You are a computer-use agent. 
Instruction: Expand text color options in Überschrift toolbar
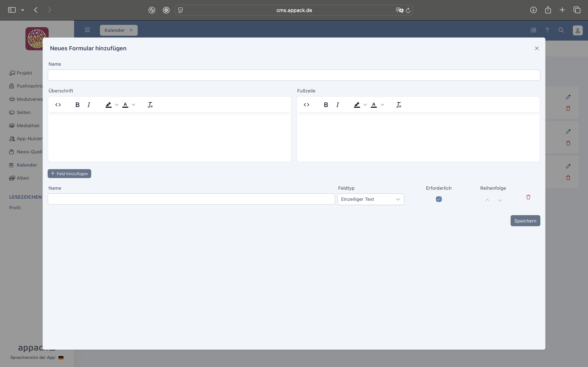tap(133, 105)
